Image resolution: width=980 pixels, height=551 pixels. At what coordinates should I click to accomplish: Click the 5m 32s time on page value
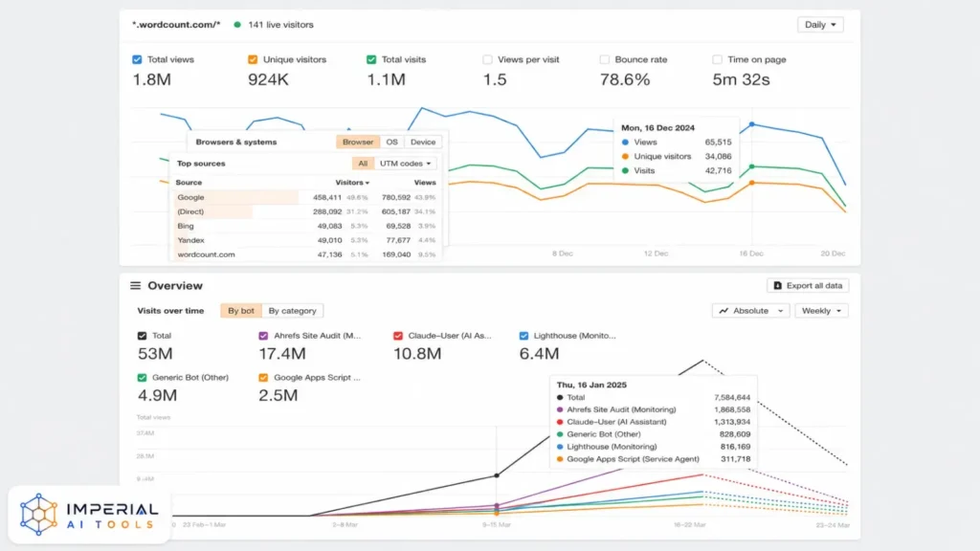(x=742, y=79)
